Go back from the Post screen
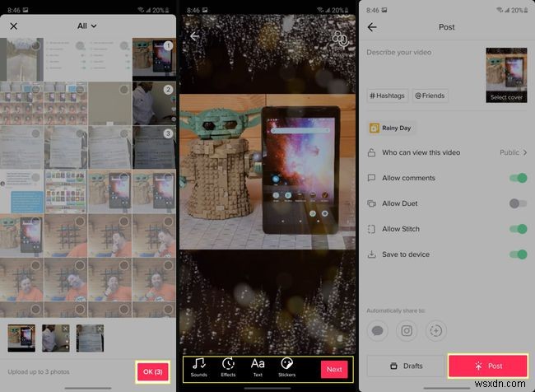This screenshot has width=535, height=392. 372,27
